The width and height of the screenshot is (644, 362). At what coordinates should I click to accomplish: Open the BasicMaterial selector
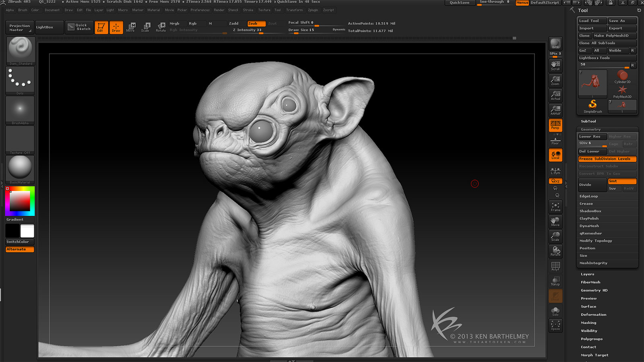coord(20,170)
